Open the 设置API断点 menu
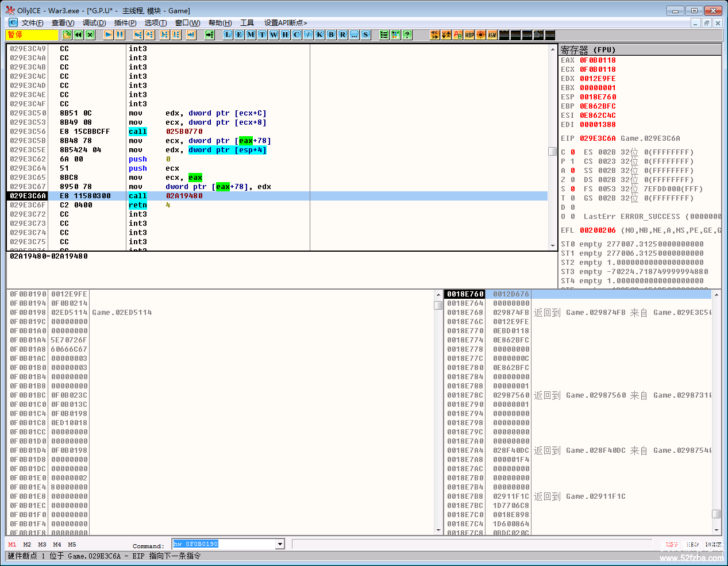728x566 pixels. click(x=286, y=23)
